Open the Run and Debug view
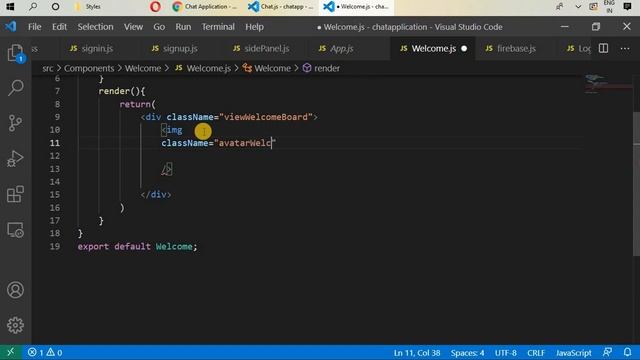 16,158
